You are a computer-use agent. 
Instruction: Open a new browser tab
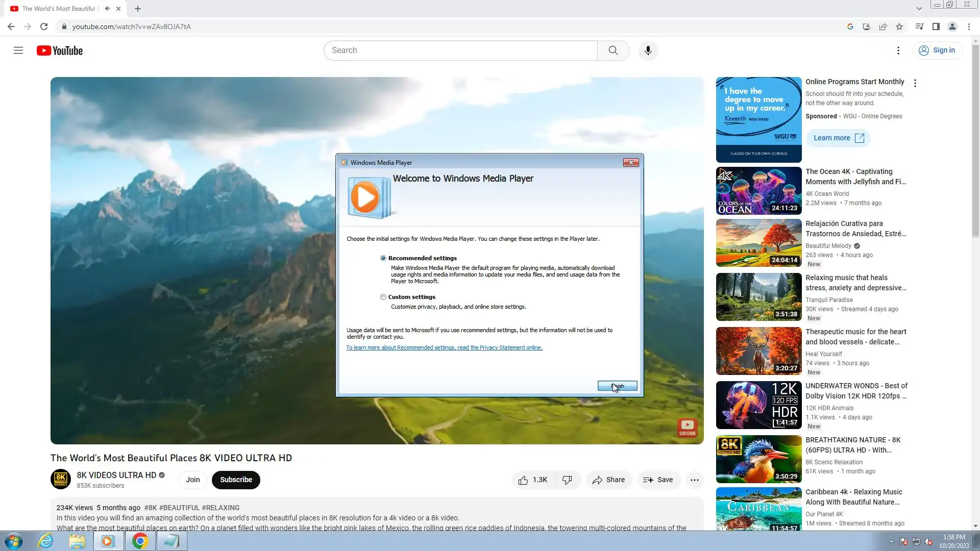pos(138,9)
